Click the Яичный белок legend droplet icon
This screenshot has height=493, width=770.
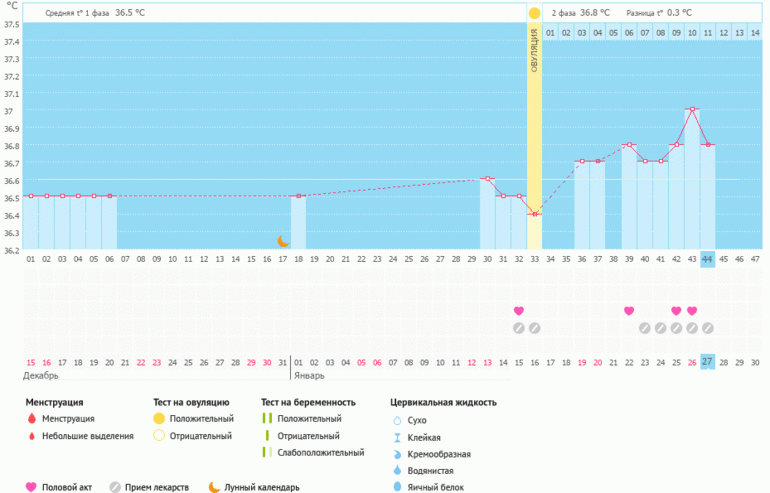coord(398,487)
